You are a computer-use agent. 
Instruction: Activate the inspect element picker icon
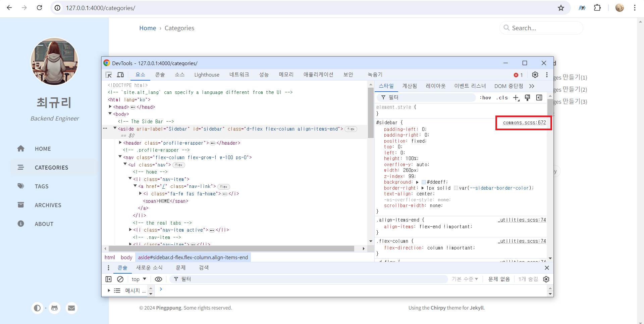pos(108,75)
